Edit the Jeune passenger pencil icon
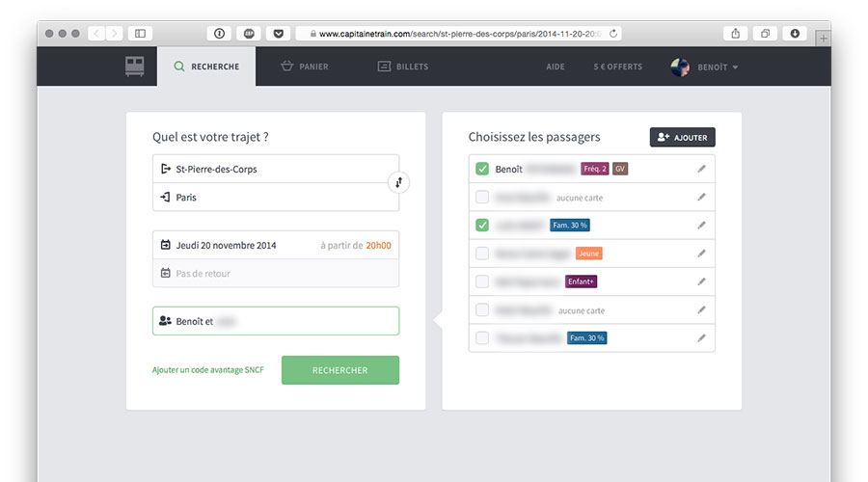 click(701, 254)
